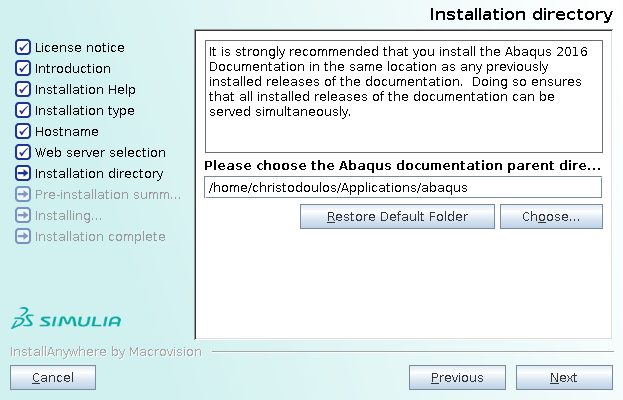623x400 pixels.
Task: Go to the Next installer step
Action: [564, 377]
